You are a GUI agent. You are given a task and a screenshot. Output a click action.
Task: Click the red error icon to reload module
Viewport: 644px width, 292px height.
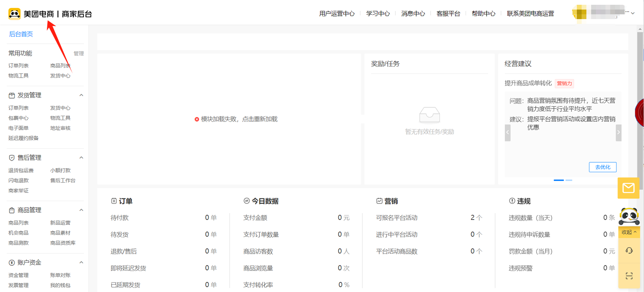197,119
